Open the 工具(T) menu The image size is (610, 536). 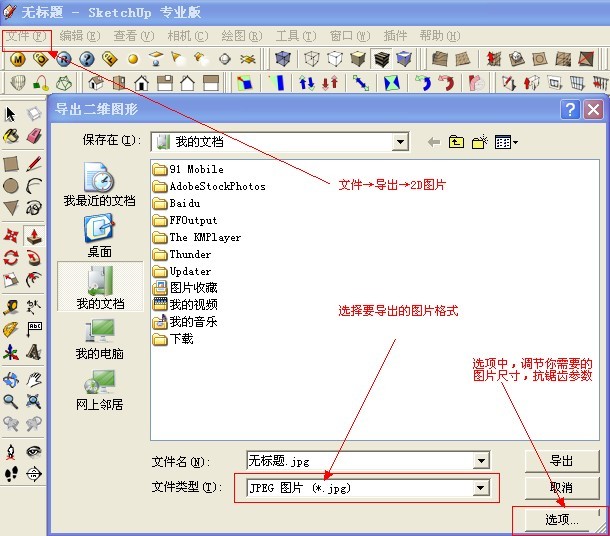(x=296, y=36)
